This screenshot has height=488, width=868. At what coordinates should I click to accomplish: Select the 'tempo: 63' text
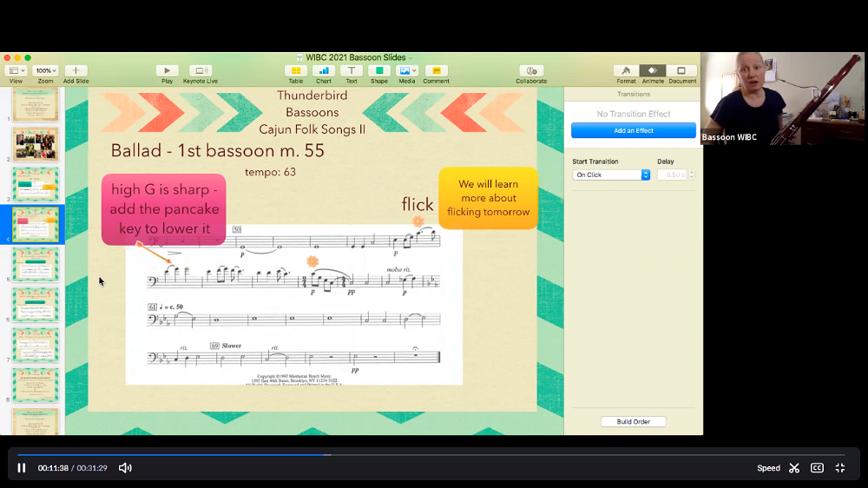tap(270, 172)
